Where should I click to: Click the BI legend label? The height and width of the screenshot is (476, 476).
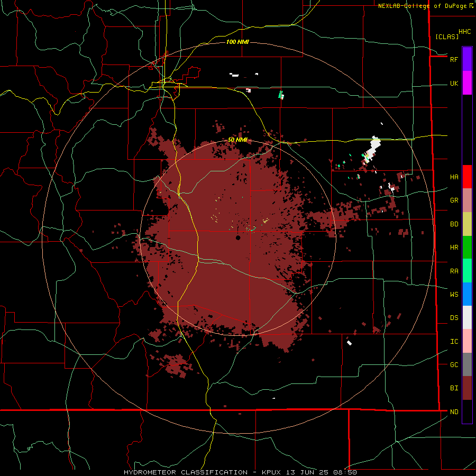click(454, 388)
